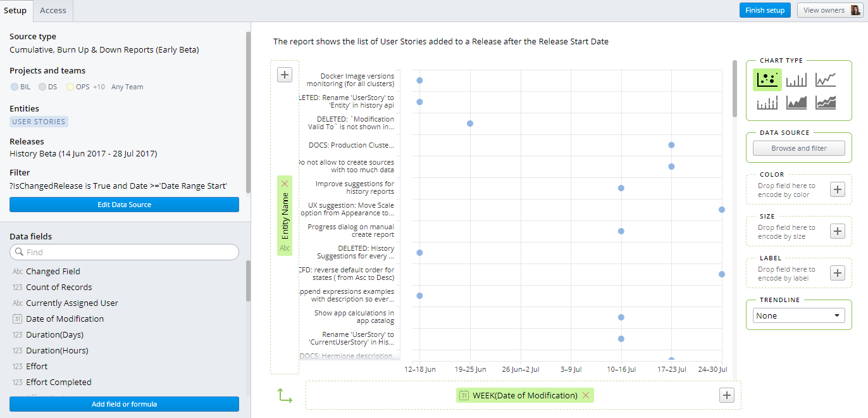The width and height of the screenshot is (868, 418).
Task: Click the plus icon above the Entity Name axis
Action: tap(284, 74)
